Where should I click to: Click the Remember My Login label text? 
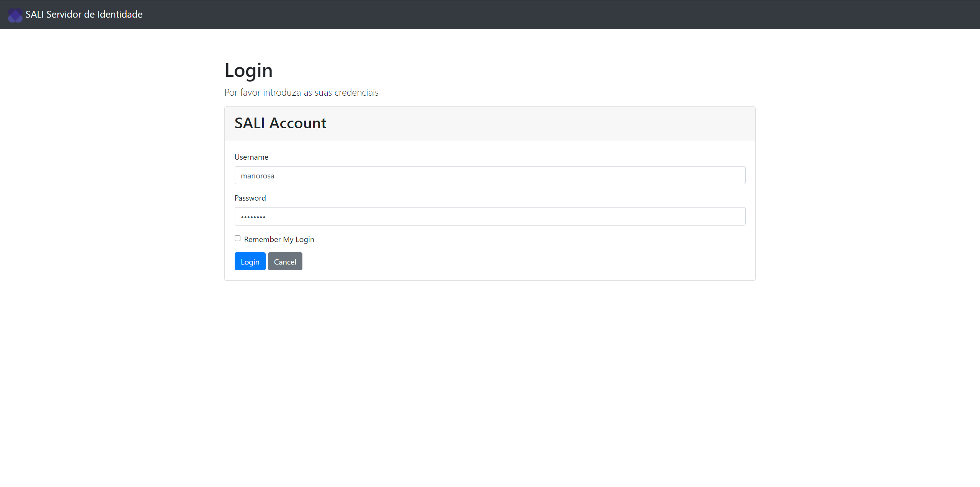(x=279, y=239)
